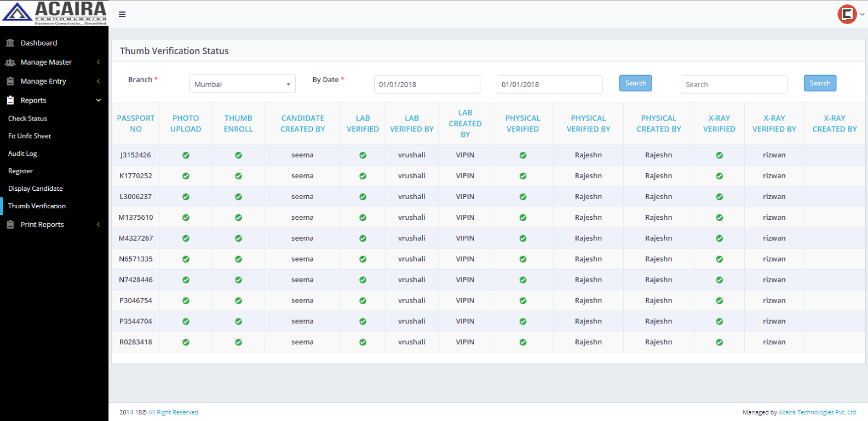
Task: Click the Search button beside date fields
Action: tap(635, 83)
